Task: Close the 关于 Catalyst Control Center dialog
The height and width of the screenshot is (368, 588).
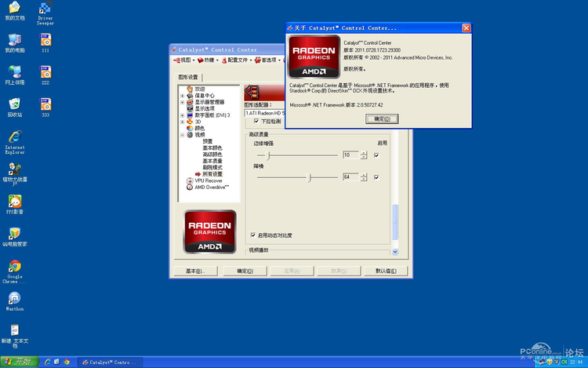Action: click(x=466, y=28)
